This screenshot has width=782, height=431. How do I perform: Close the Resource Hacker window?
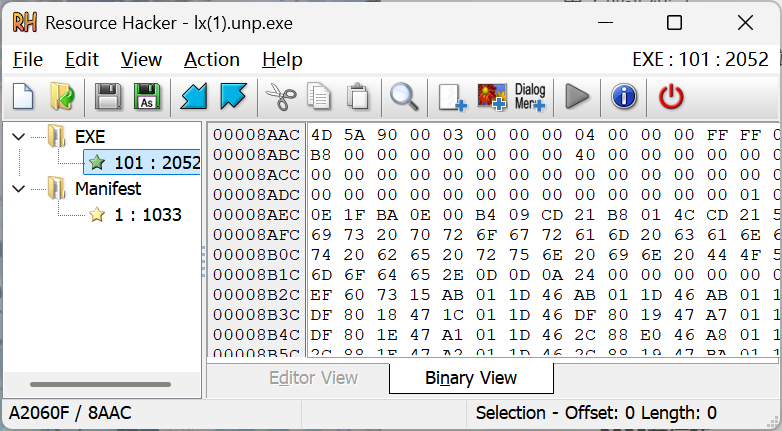coord(745,23)
